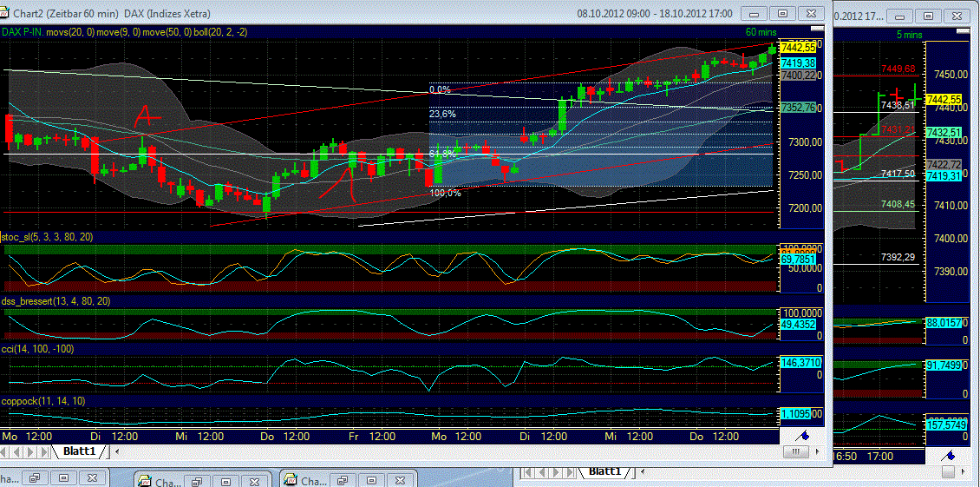980x487 pixels.
Task: Maximize the Chart2 60 min window
Action: point(782,12)
